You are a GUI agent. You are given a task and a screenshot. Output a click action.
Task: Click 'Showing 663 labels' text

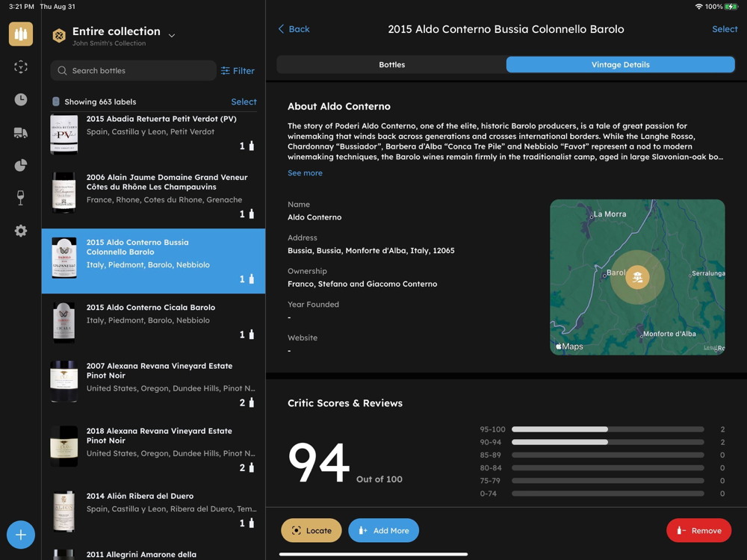pos(100,102)
